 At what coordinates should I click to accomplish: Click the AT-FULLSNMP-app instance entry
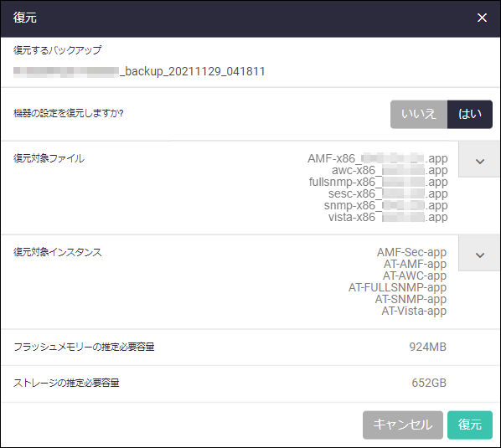pyautogui.click(x=397, y=288)
